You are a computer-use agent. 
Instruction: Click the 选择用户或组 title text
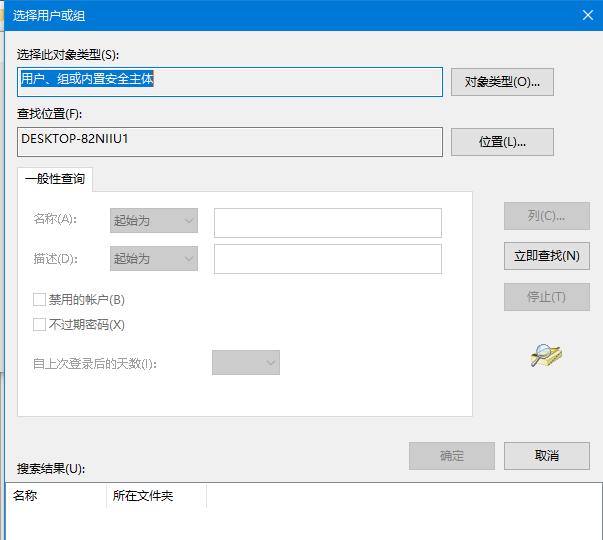49,16
